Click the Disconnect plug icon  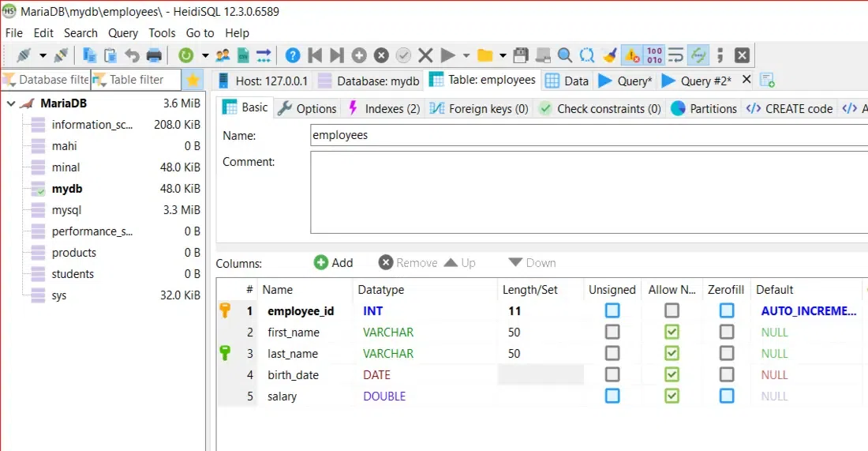[61, 55]
